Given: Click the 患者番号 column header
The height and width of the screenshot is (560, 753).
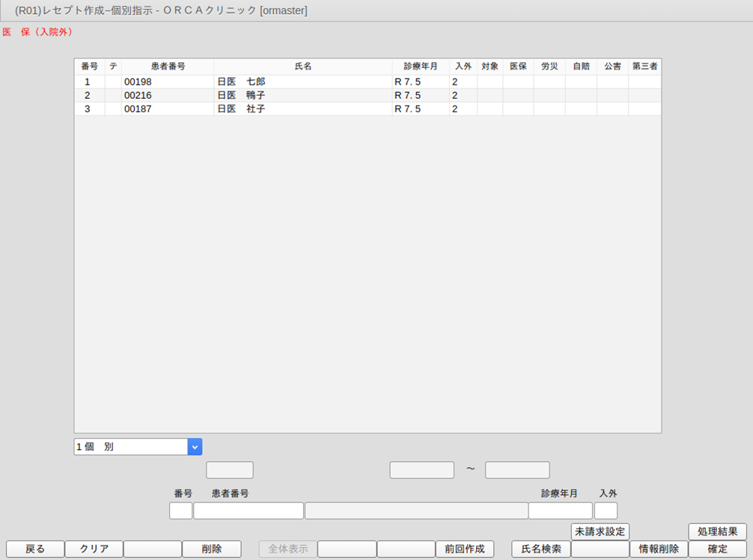Looking at the screenshot, I should pos(168,67).
